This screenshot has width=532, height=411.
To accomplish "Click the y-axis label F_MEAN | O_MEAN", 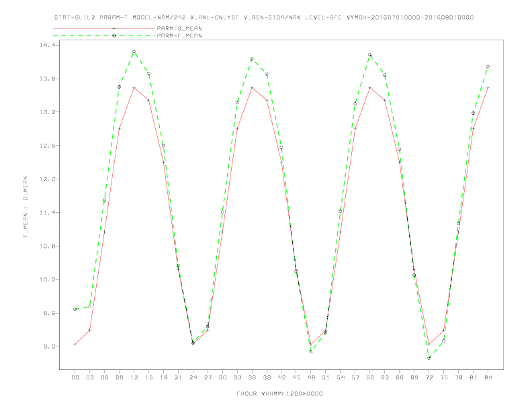I will (x=26, y=207).
